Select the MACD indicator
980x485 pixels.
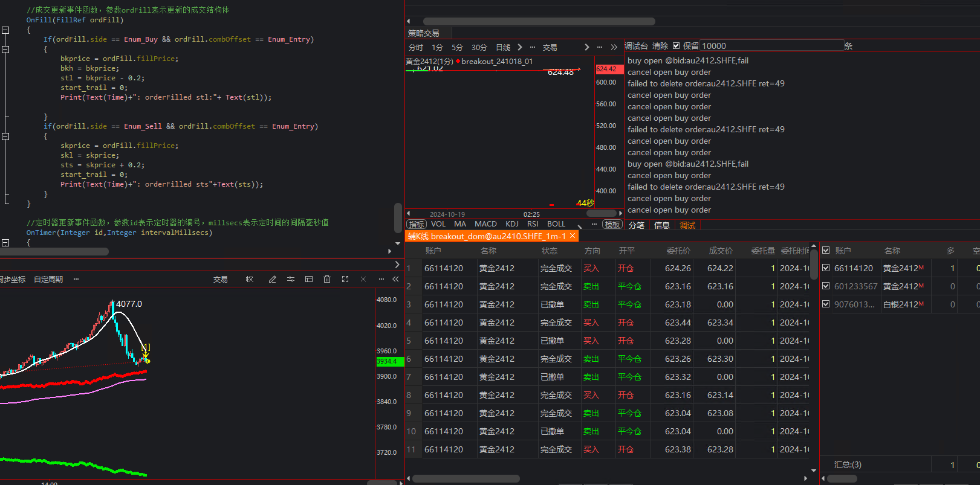pos(485,224)
